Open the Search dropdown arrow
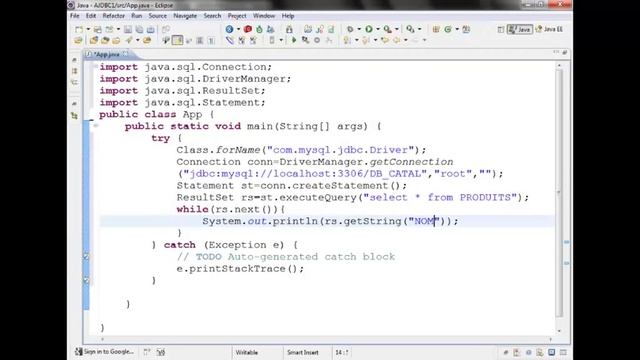This screenshot has width=640, height=360. pyautogui.click(x=419, y=29)
